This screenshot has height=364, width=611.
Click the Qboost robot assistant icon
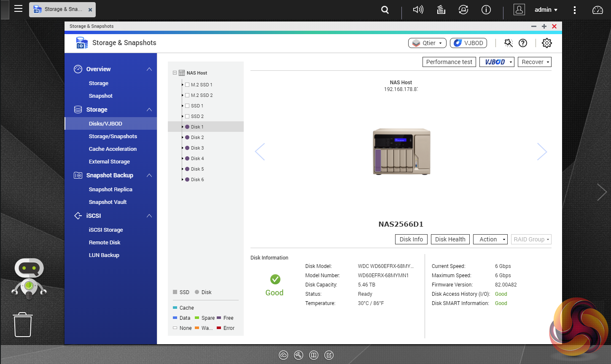coord(29,278)
